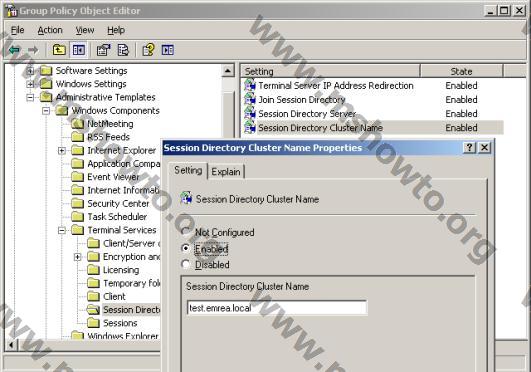Select the Enabled radio button
The width and height of the screenshot is (531, 372).
[186, 248]
